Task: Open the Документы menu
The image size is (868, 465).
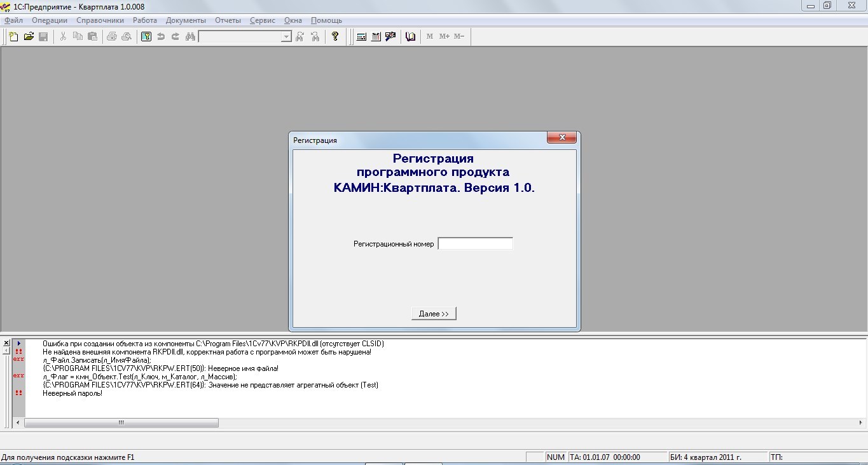Action: pyautogui.click(x=186, y=20)
